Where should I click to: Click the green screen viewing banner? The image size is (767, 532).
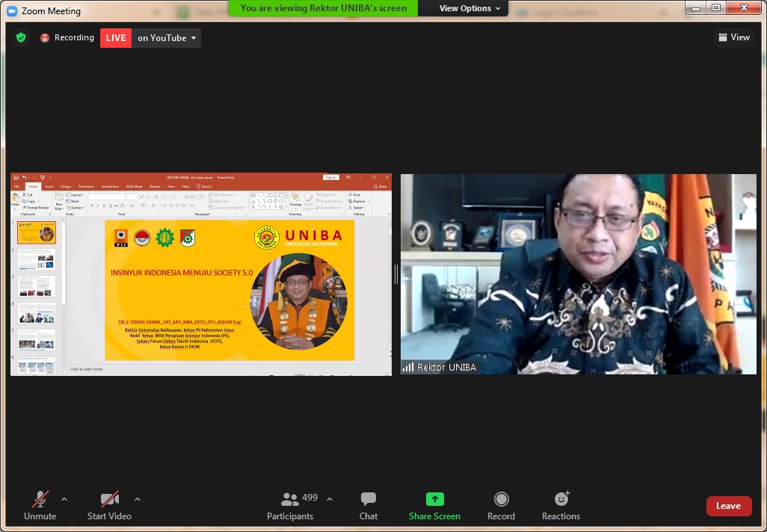[x=324, y=8]
